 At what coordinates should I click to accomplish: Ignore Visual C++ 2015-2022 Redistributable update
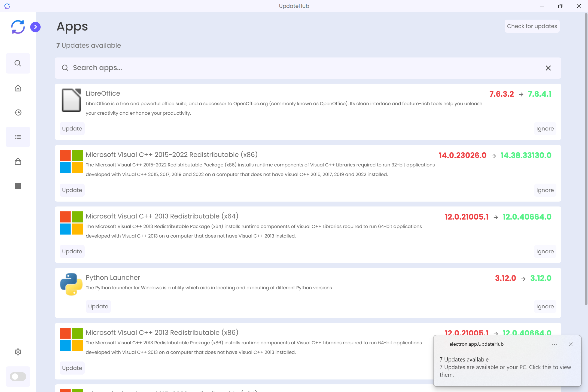pyautogui.click(x=545, y=190)
